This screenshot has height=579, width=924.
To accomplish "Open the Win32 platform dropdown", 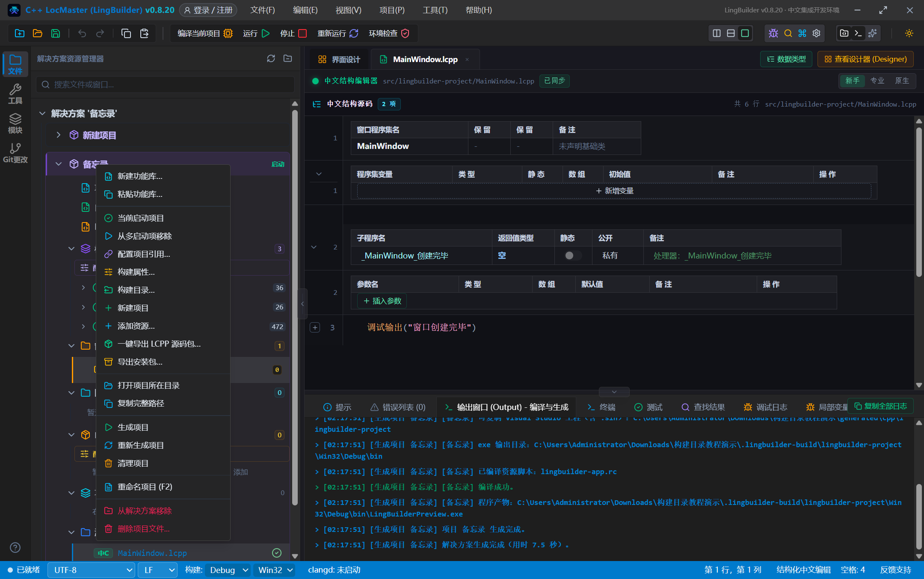I will 275,570.
